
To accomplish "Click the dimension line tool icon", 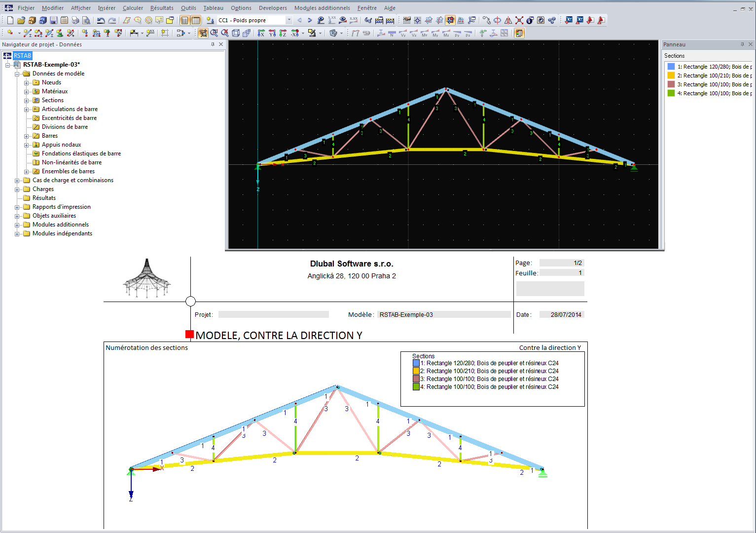I will pos(134,33).
